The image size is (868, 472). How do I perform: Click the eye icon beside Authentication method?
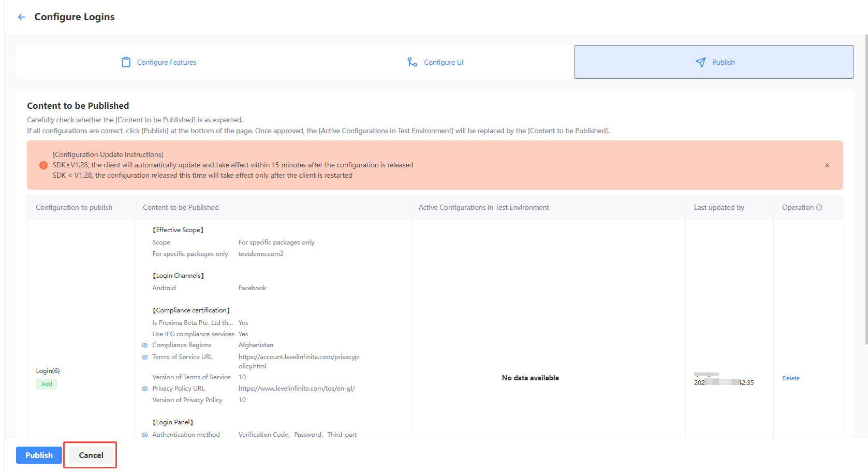click(145, 435)
